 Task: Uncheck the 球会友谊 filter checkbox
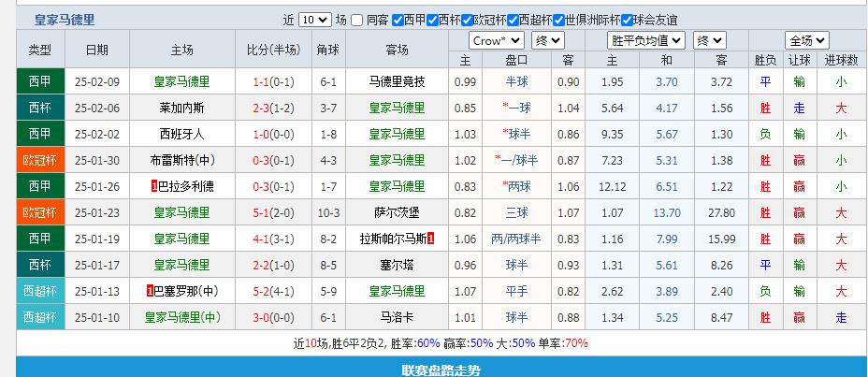pyautogui.click(x=627, y=21)
